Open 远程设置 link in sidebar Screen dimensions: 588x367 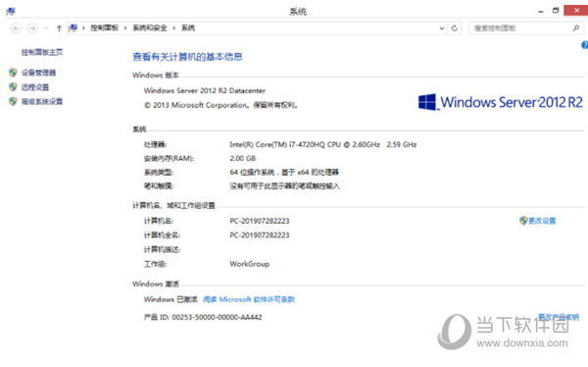click(x=35, y=87)
